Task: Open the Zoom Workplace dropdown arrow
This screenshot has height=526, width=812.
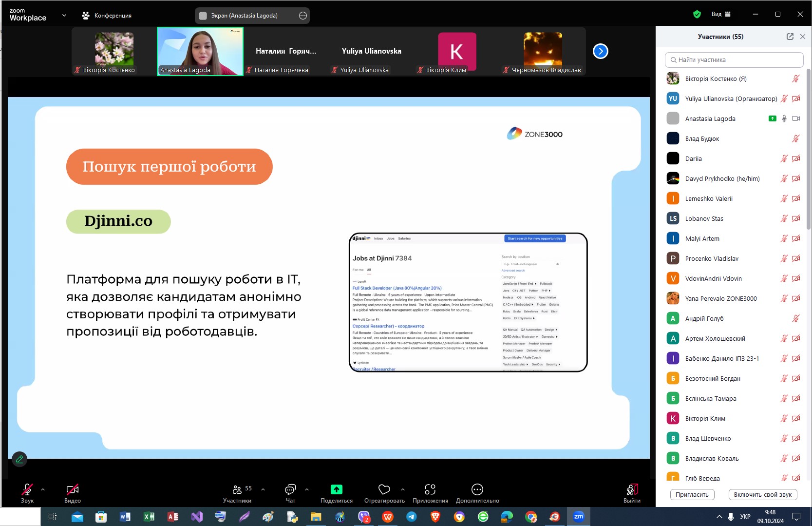Action: [x=64, y=15]
